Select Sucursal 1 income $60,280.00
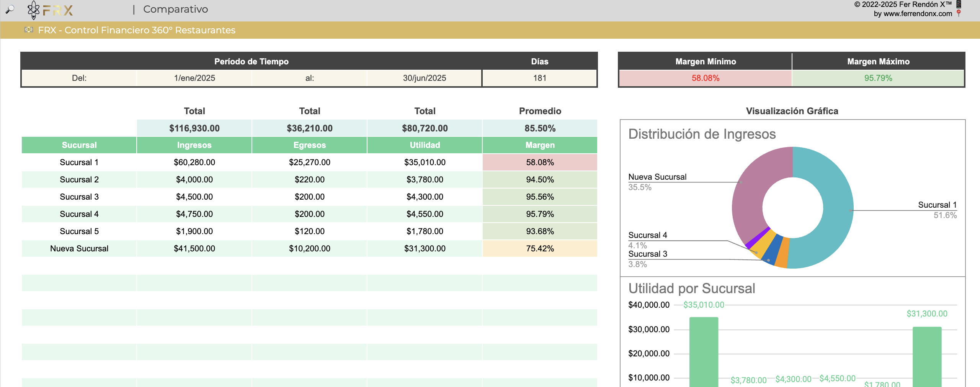The width and height of the screenshot is (980, 387). (194, 162)
